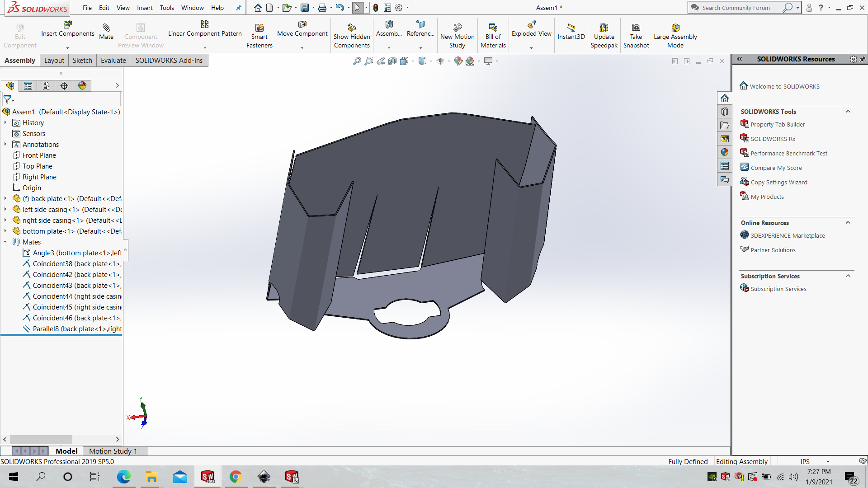Open Microsoft Edge from taskbar
The image size is (868, 488).
(x=123, y=477)
